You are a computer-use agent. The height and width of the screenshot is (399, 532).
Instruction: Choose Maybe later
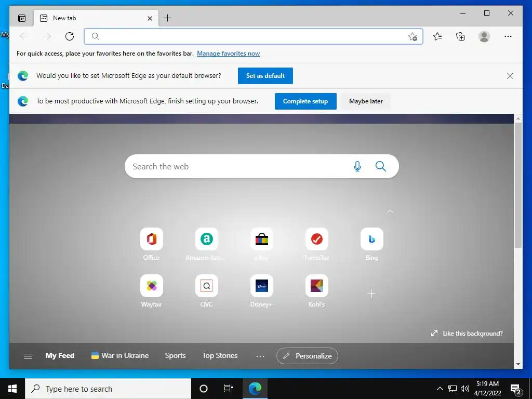tap(366, 101)
